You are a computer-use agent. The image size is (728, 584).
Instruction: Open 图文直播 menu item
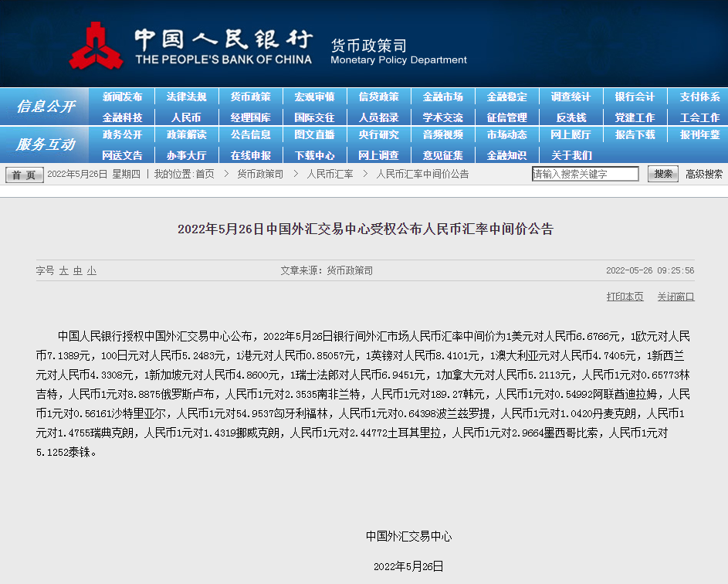[314, 134]
